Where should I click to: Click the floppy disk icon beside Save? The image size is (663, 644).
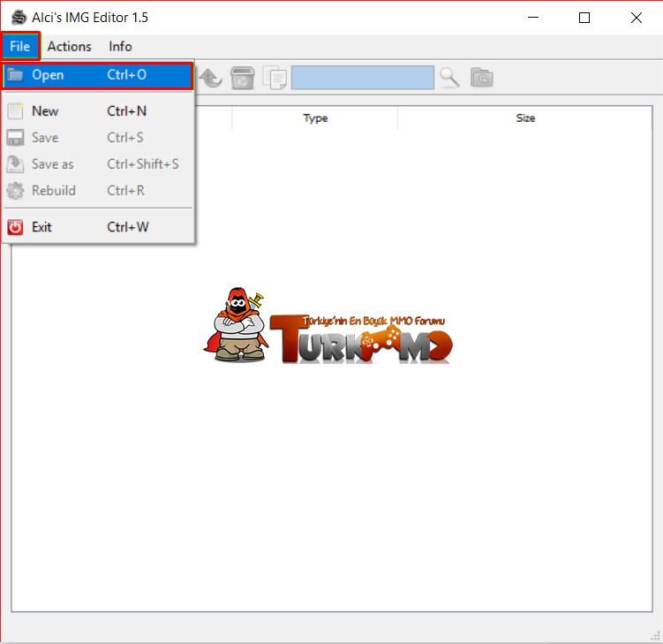pyautogui.click(x=15, y=138)
